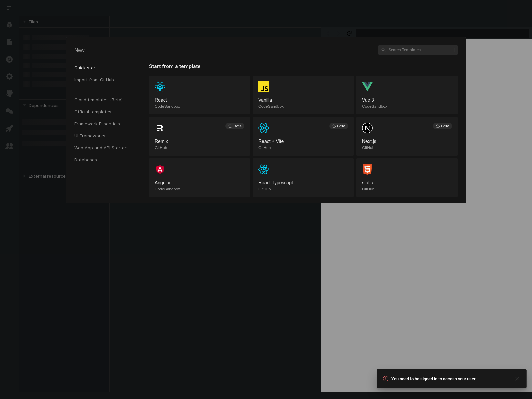Click the signed-in error message text
This screenshot has width=532, height=399.
[433, 379]
